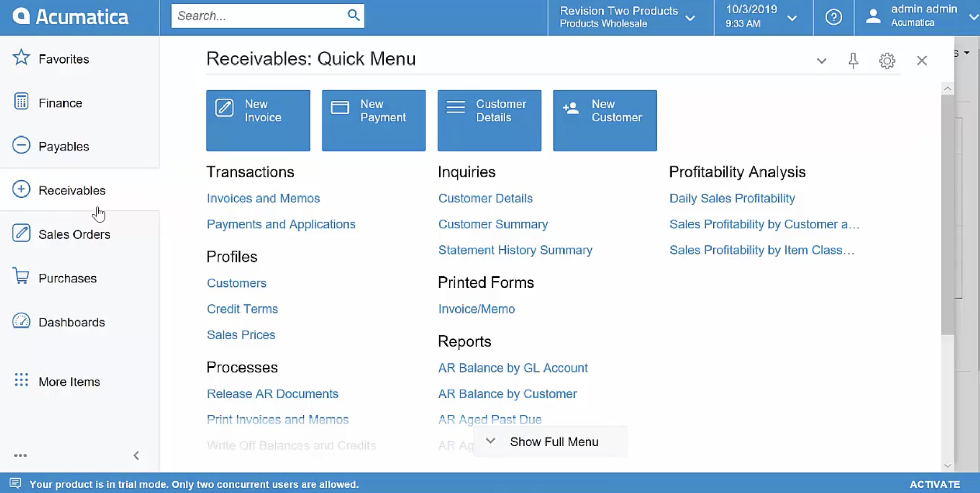The image size is (980, 493).
Task: Pin the Receivables Quick Menu
Action: pos(853,60)
